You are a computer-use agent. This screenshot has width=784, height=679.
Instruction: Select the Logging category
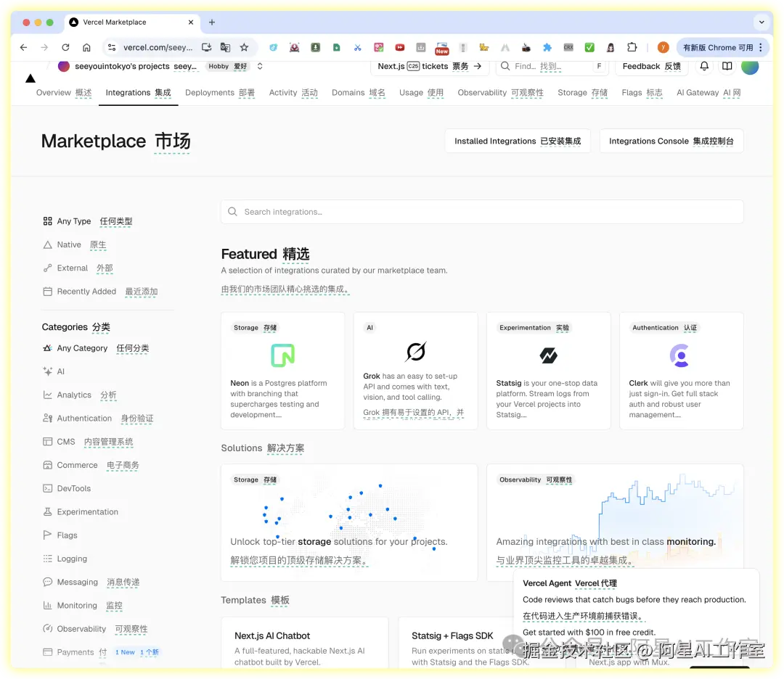pos(65,559)
